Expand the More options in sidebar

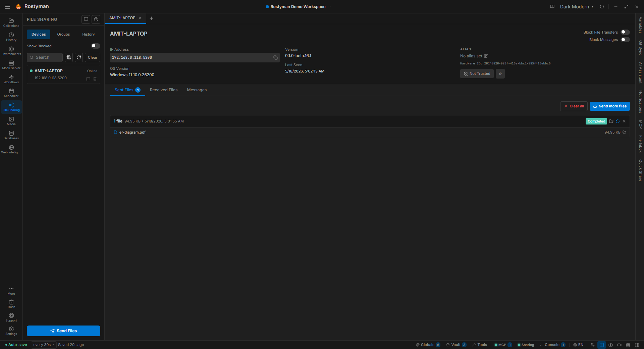(x=11, y=291)
